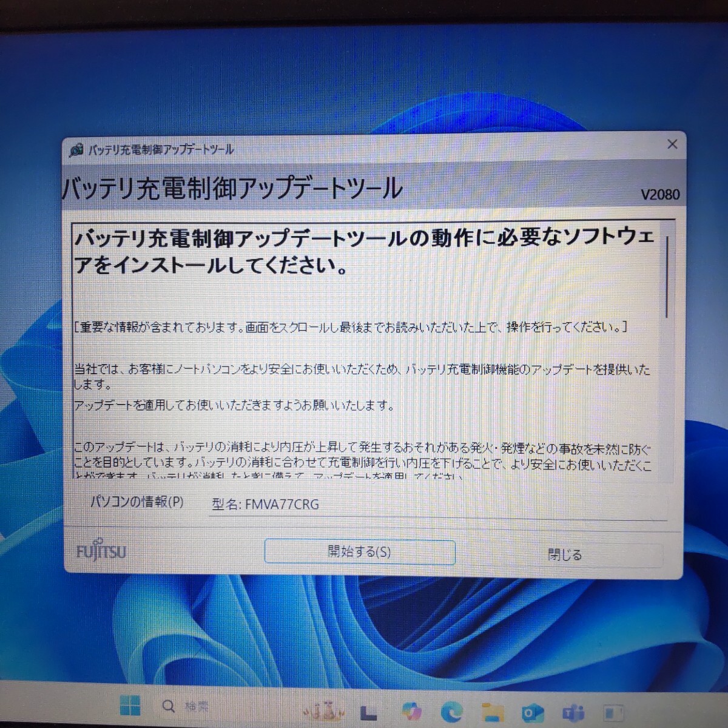728x728 pixels.
Task: Launch Microsoft Copilot from taskbar
Action: (x=411, y=712)
